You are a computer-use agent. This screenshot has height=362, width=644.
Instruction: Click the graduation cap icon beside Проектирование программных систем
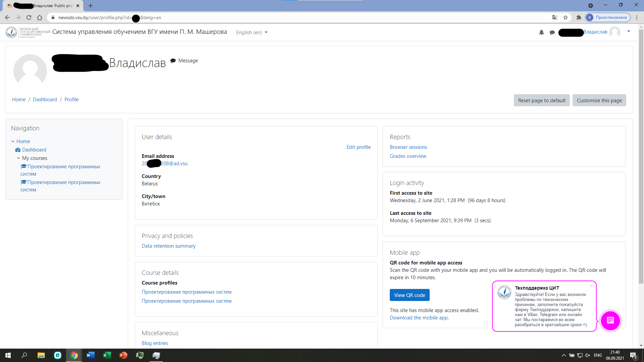pos(23,166)
